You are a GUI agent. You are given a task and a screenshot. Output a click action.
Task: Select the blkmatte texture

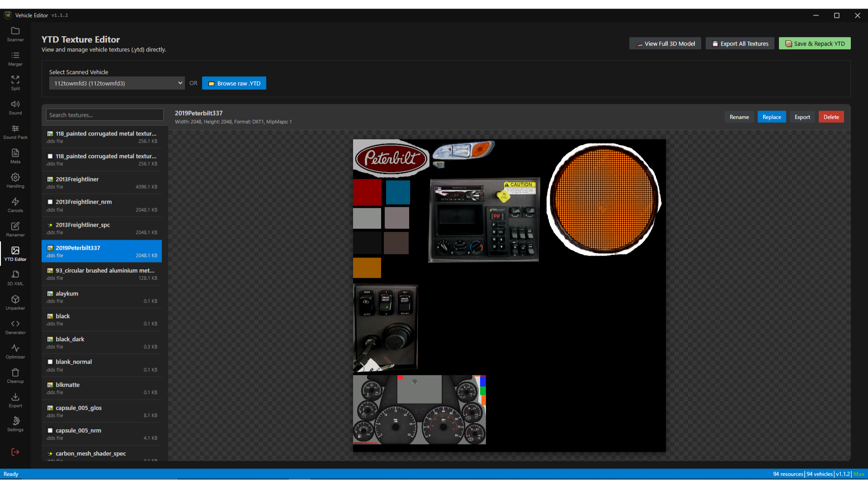[x=102, y=388]
